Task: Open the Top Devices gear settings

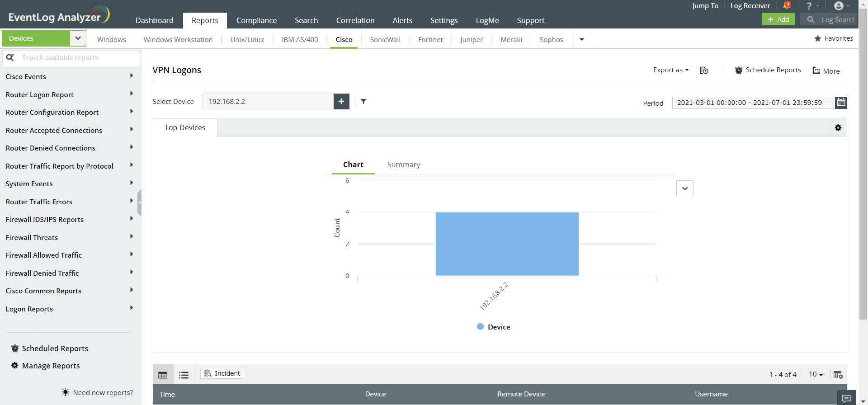Action: click(x=838, y=128)
